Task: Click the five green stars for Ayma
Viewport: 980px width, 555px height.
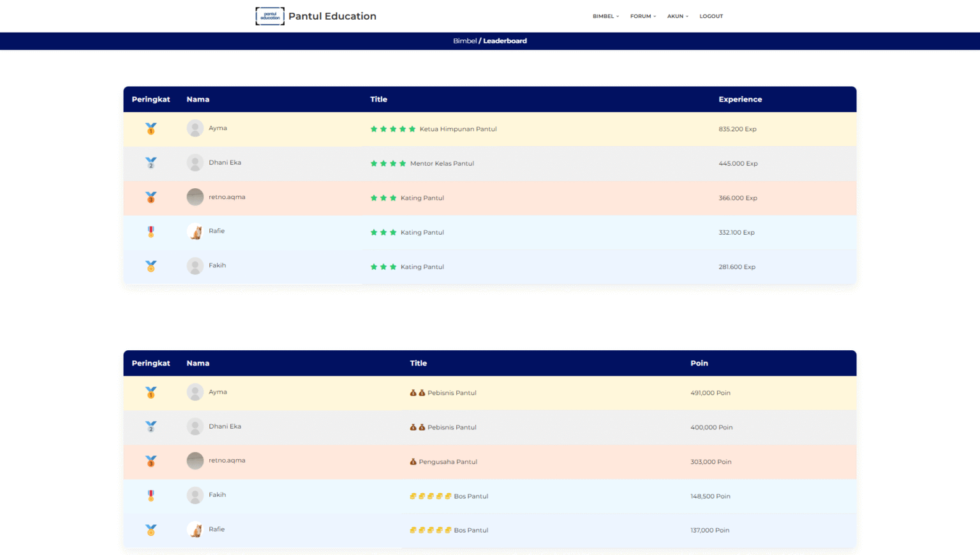Action: pyautogui.click(x=392, y=129)
